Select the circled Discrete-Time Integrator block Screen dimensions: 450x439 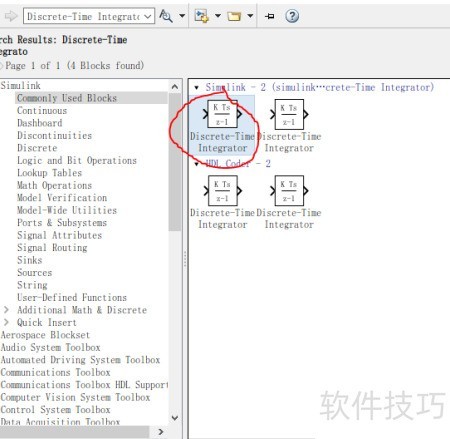coord(222,126)
